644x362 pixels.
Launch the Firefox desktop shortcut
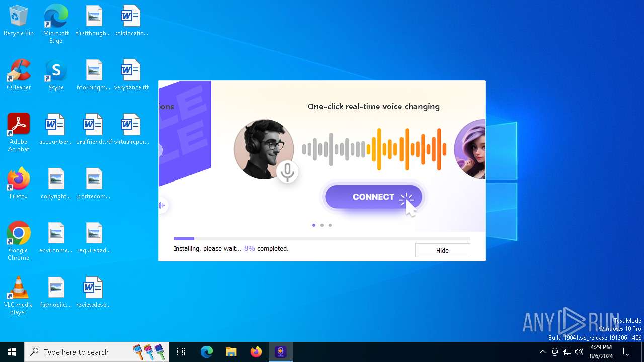19,184
